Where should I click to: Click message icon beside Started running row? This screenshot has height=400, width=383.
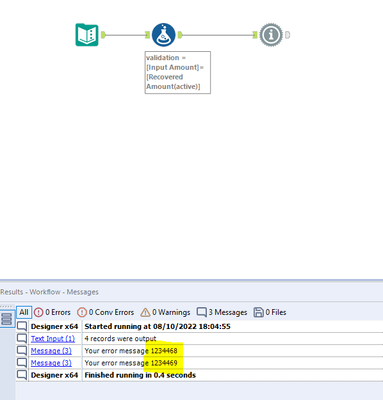click(22, 326)
